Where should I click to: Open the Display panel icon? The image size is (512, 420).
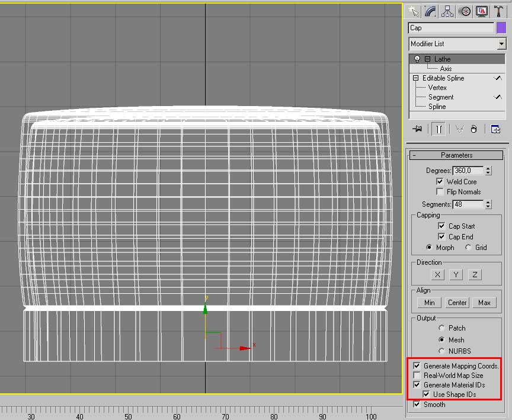pyautogui.click(x=482, y=11)
